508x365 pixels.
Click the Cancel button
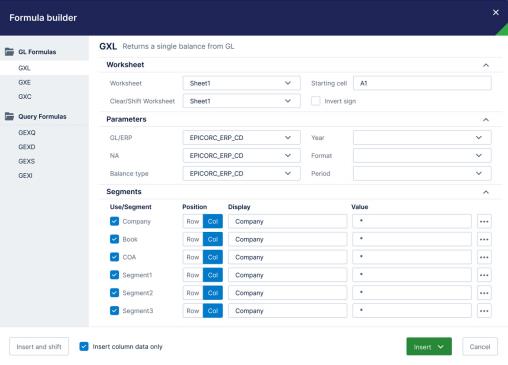tap(480, 347)
